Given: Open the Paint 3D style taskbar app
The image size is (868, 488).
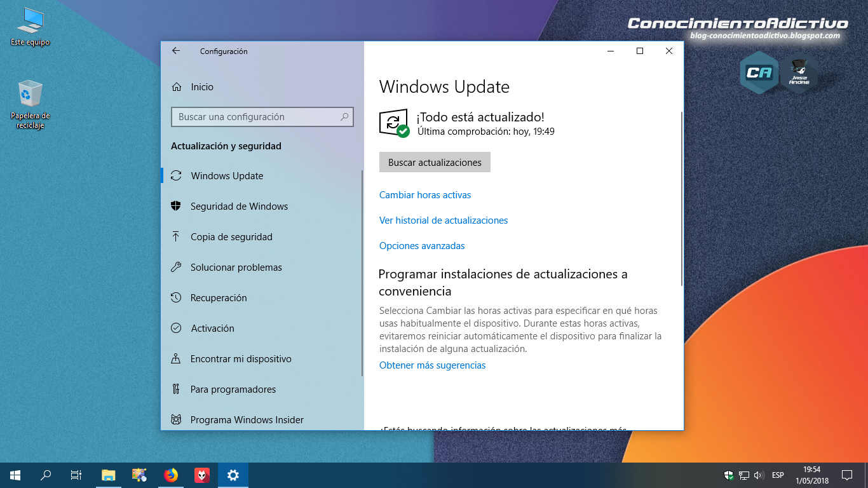Looking at the screenshot, I should [139, 475].
